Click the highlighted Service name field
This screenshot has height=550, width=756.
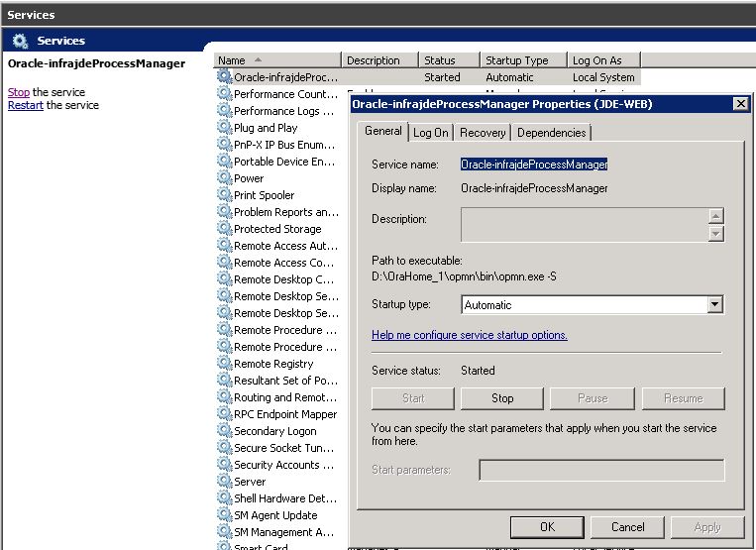534,165
